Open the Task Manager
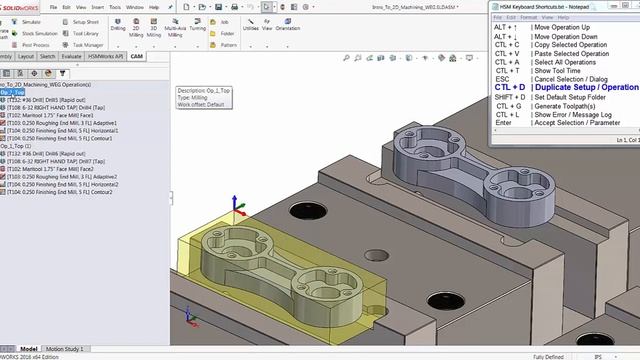Viewport: 640px width, 360px height. click(83, 45)
